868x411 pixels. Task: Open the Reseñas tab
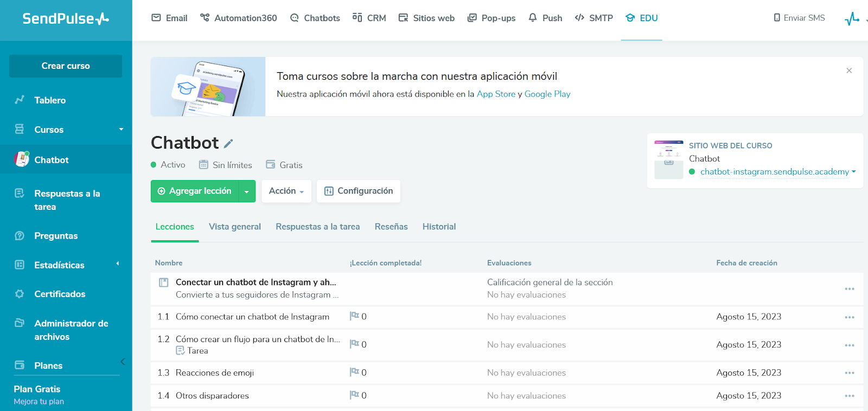tap(391, 227)
